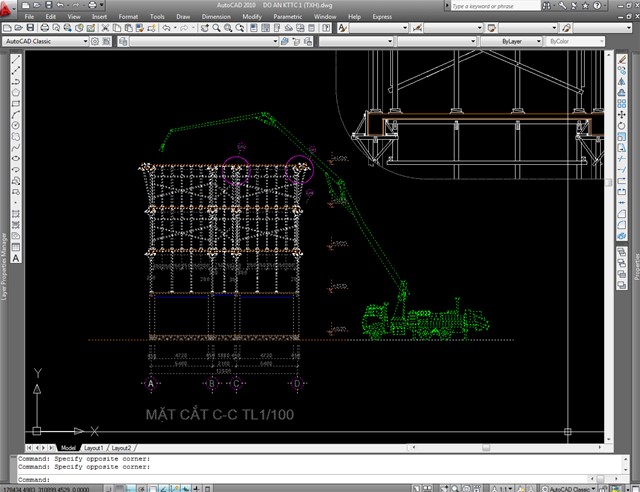Select the Spline tool in Draw toolbar
Image resolution: width=640 pixels, height=492 pixels.
coord(16,147)
